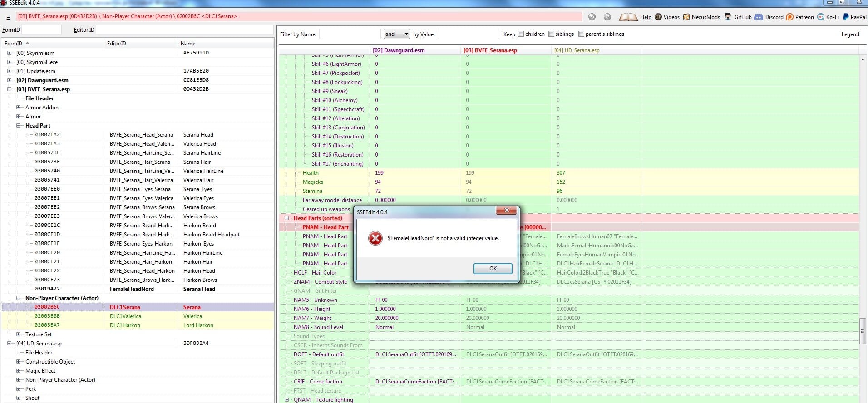Toggle Keep children checkbox
The height and width of the screenshot is (403, 868).
[521, 34]
